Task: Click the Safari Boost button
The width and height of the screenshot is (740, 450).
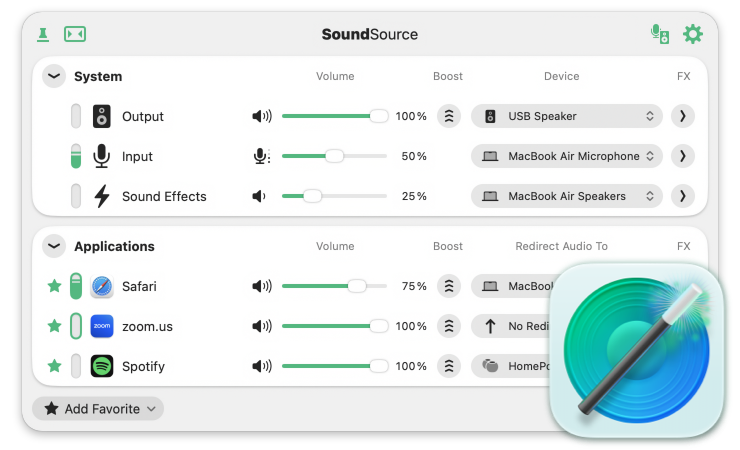Action: tap(449, 286)
